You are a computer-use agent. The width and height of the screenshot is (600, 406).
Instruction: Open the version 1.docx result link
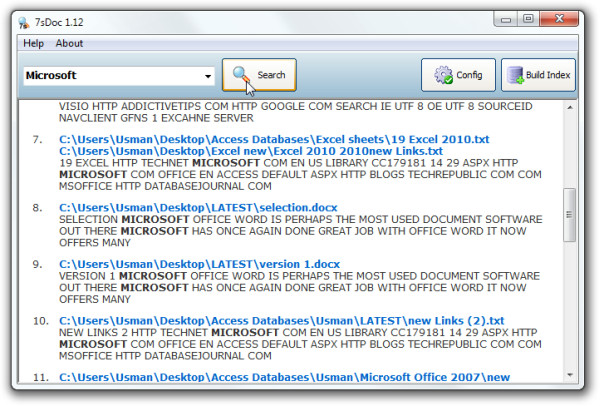point(199,264)
